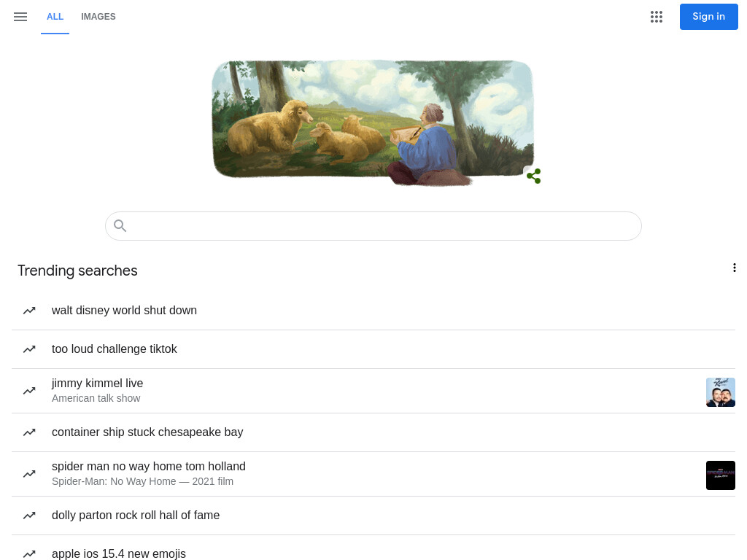Open Trending searches three-dot options
Screen dimensions: 747x560
[x=734, y=268]
